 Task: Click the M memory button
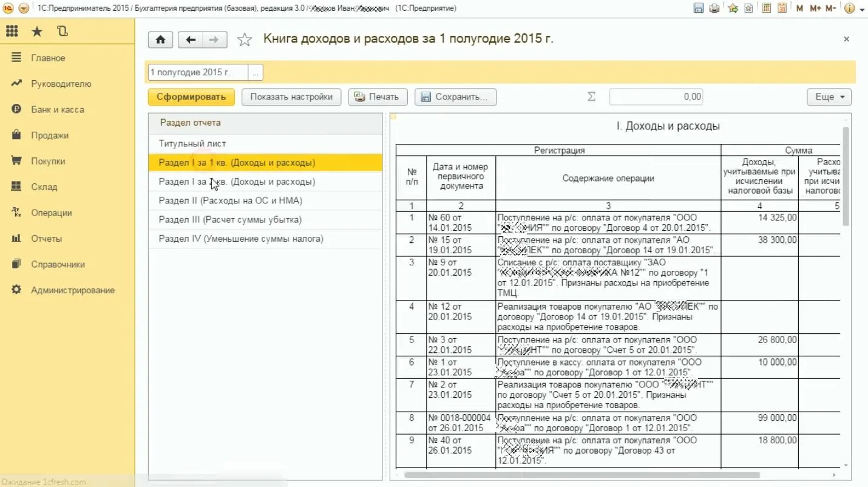pyautogui.click(x=799, y=9)
